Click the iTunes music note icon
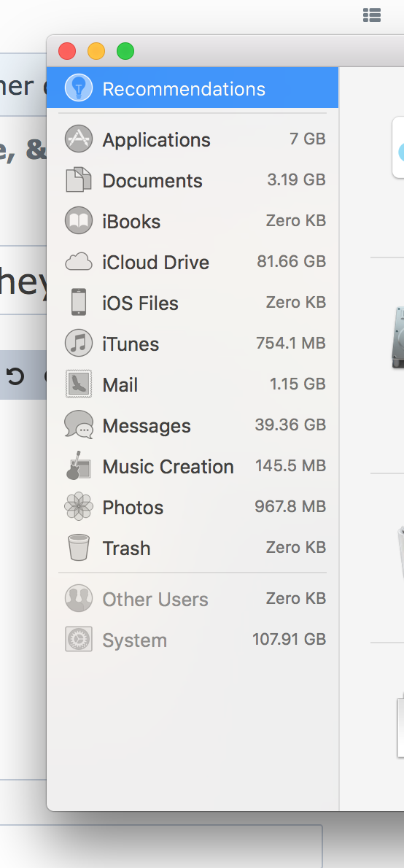This screenshot has width=404, height=868. pos(78,344)
